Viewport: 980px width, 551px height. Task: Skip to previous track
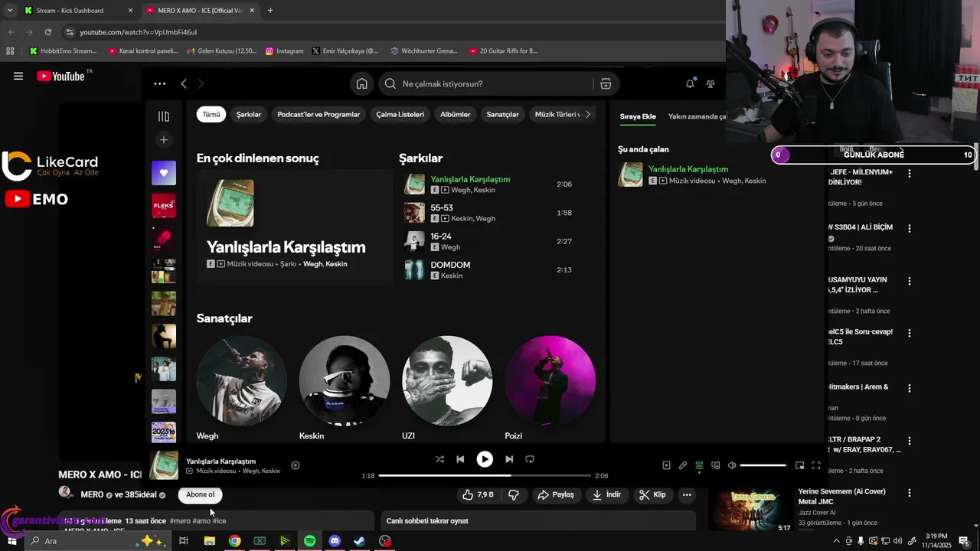[x=460, y=459]
